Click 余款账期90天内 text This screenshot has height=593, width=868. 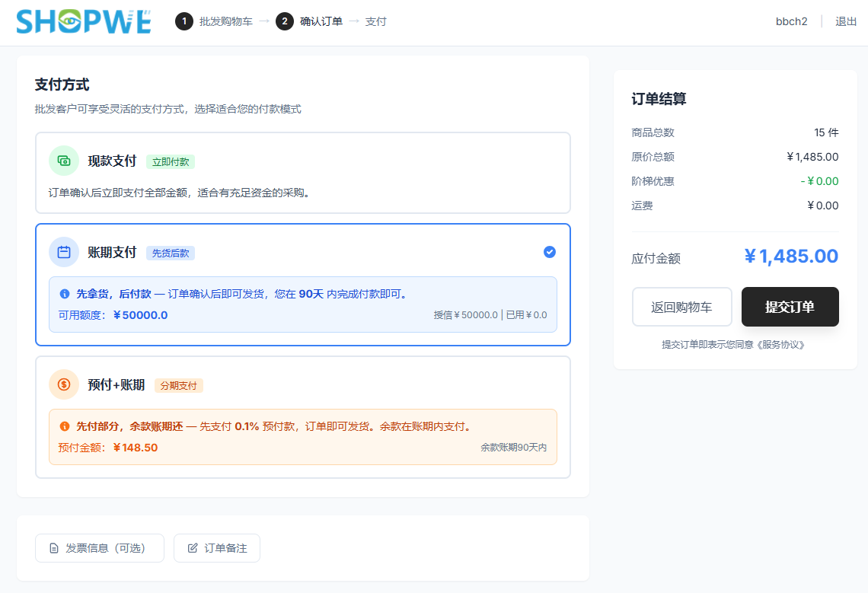513,448
